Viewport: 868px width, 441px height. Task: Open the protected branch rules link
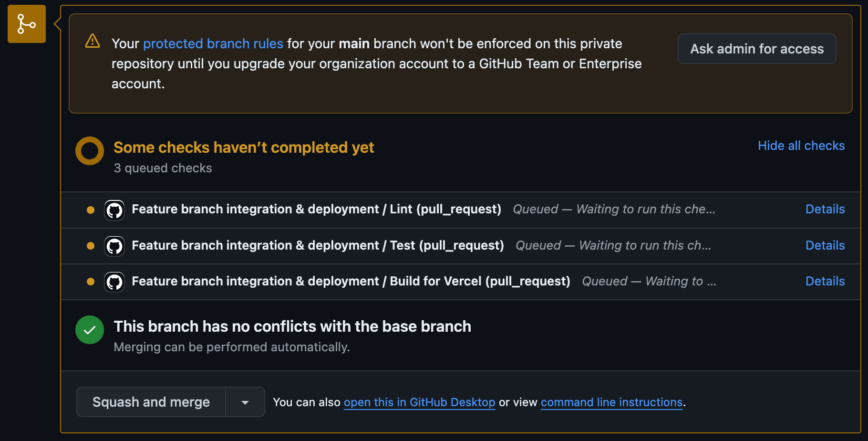pyautogui.click(x=213, y=43)
